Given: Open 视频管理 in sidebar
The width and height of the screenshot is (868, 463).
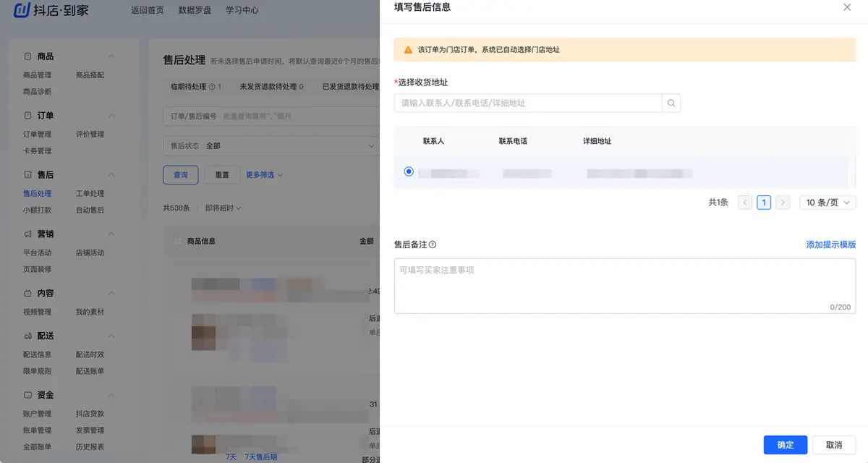Looking at the screenshot, I should point(38,313).
